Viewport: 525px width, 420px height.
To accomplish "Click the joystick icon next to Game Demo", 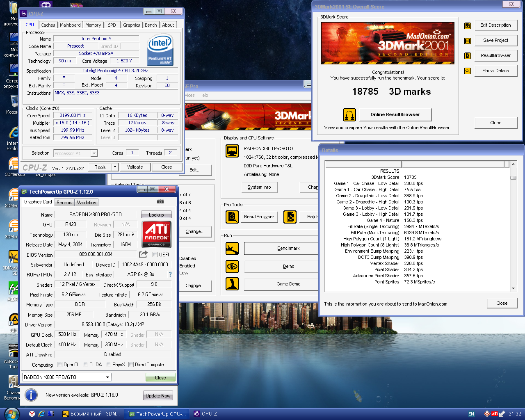I will click(x=232, y=284).
